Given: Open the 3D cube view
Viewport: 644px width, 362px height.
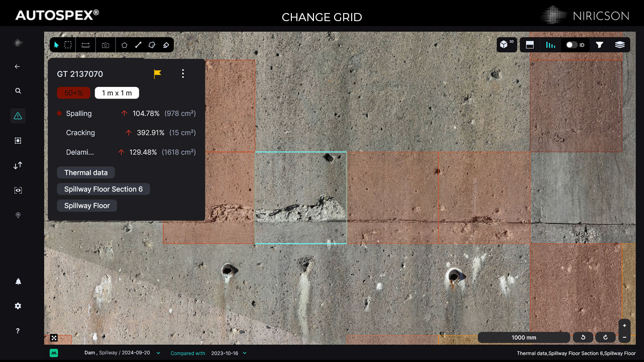Looking at the screenshot, I should coord(505,45).
